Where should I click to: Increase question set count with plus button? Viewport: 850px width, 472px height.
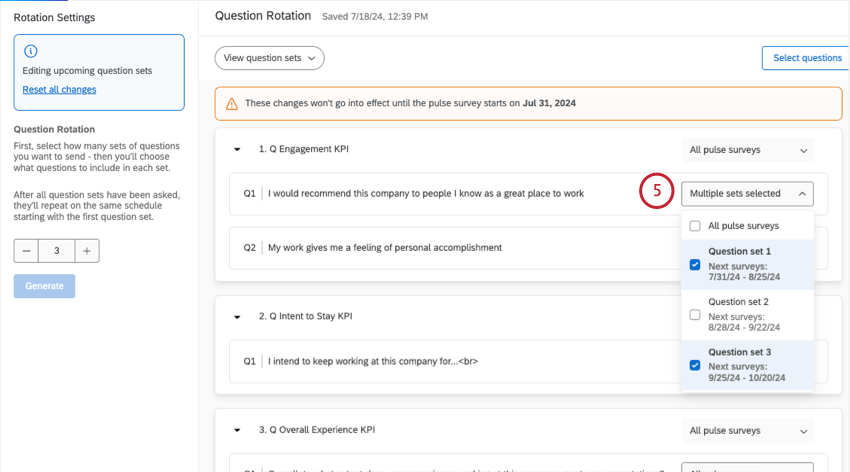point(87,251)
